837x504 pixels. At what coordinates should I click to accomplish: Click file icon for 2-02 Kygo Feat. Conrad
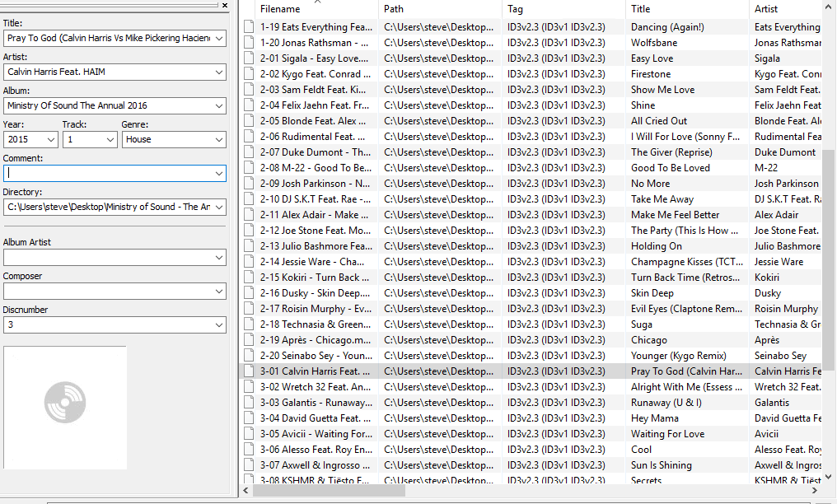[x=249, y=73]
